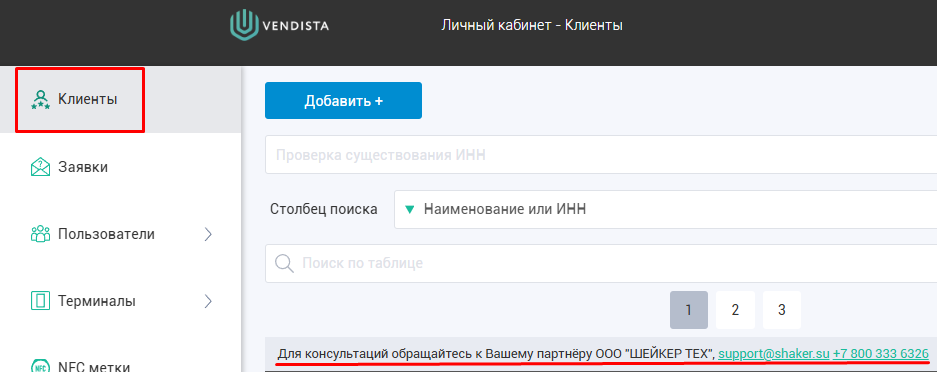
Task: Go to page 1
Action: 689,310
